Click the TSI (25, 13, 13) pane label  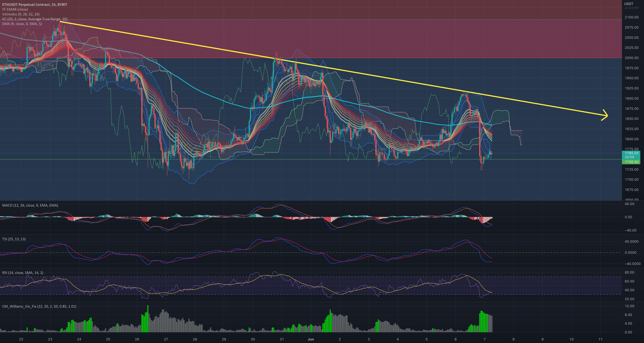point(14,239)
